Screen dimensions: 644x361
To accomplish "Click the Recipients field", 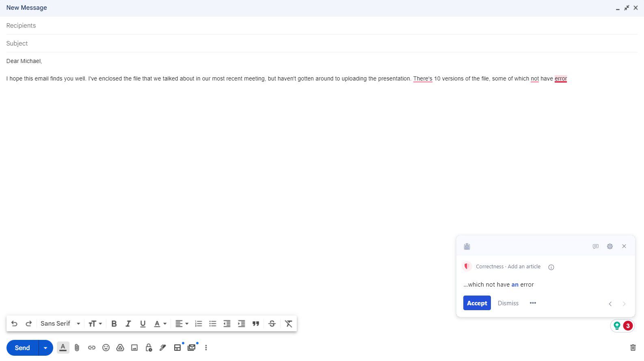I will tap(322, 26).
